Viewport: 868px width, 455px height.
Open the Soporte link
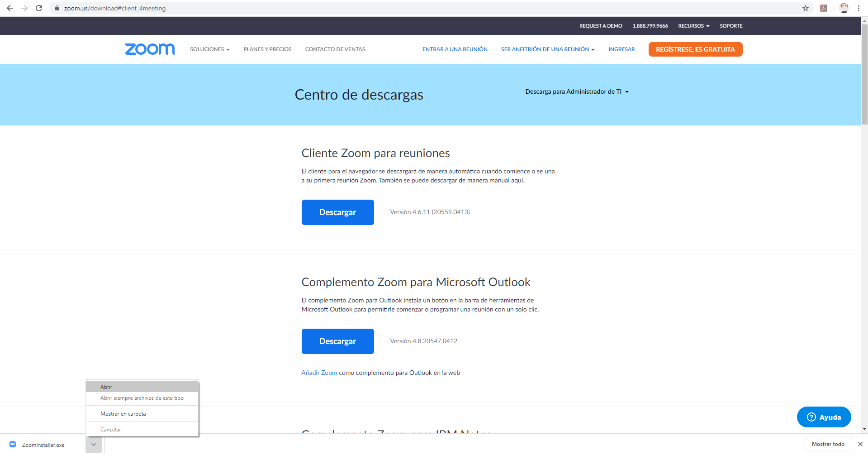click(731, 26)
